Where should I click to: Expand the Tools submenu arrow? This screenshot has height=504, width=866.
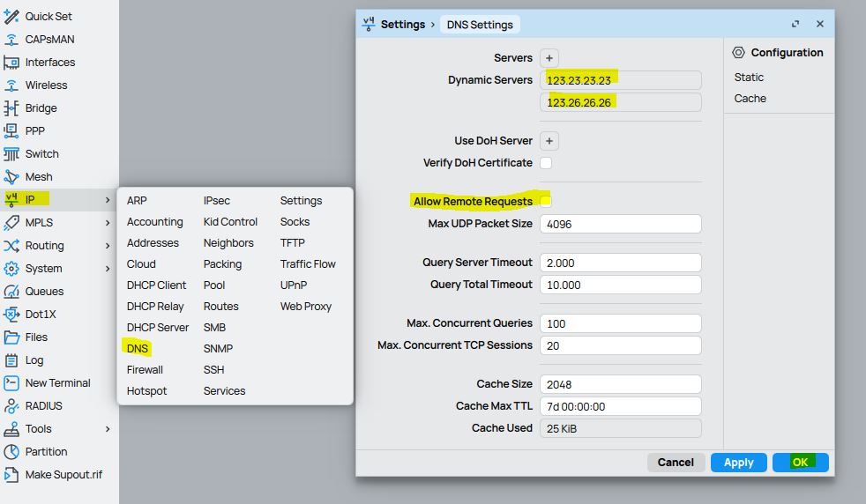tap(108, 429)
